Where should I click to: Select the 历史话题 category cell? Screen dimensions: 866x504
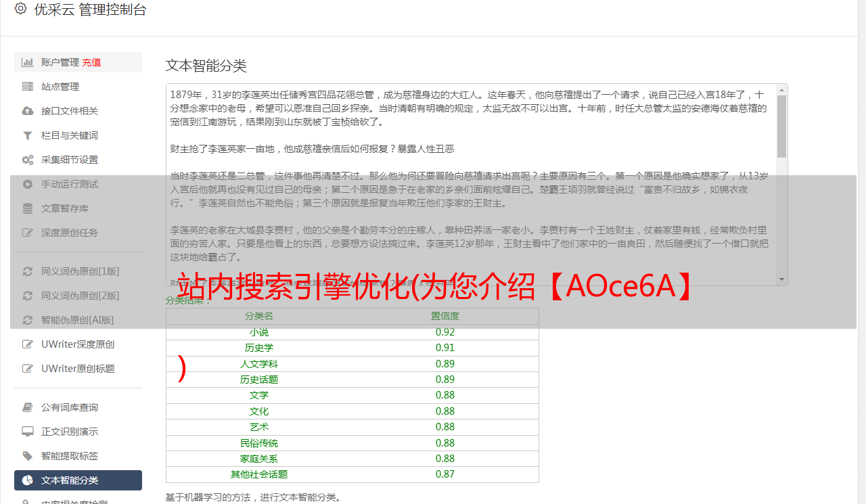click(259, 380)
